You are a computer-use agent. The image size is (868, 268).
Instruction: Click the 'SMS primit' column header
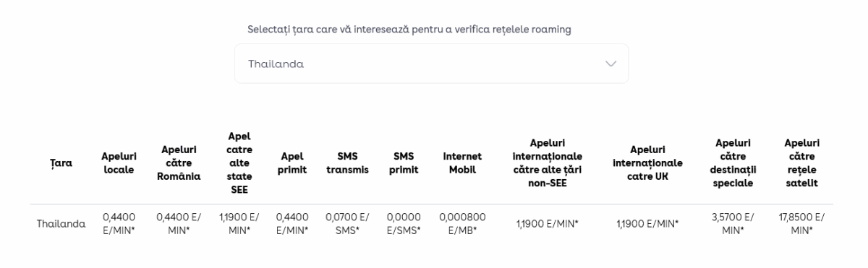[x=404, y=163]
